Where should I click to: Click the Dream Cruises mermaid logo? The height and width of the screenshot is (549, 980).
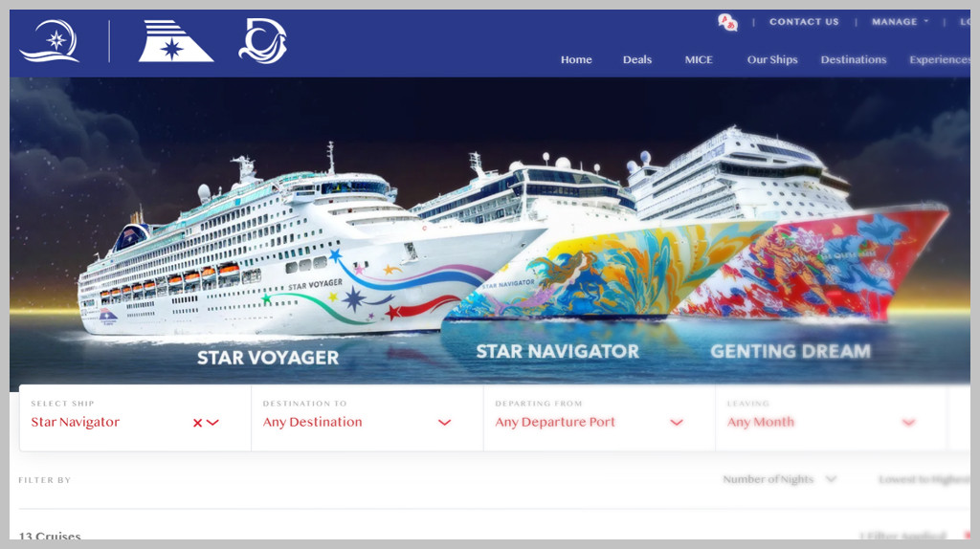click(262, 41)
